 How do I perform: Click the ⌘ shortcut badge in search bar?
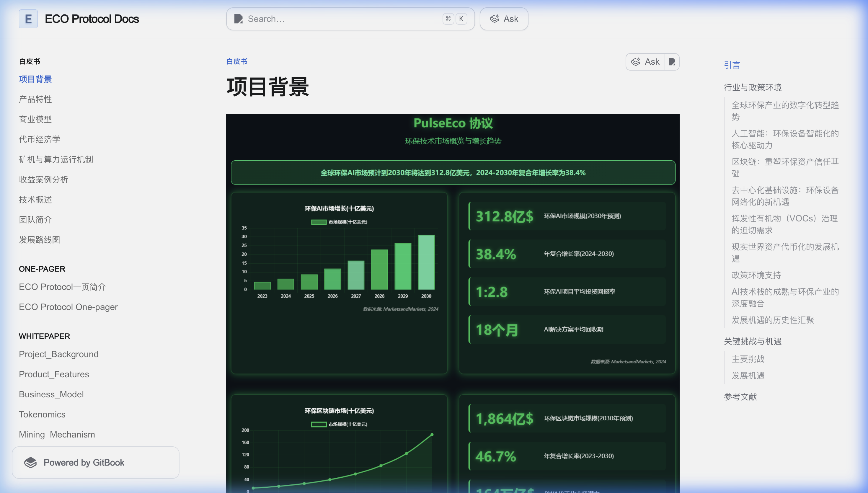[448, 19]
